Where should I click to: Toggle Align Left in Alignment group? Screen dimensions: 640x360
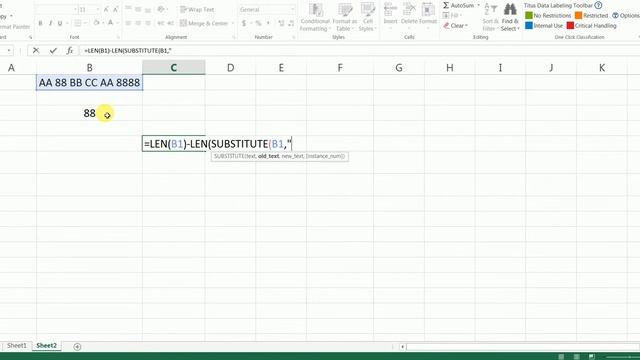pos(128,23)
